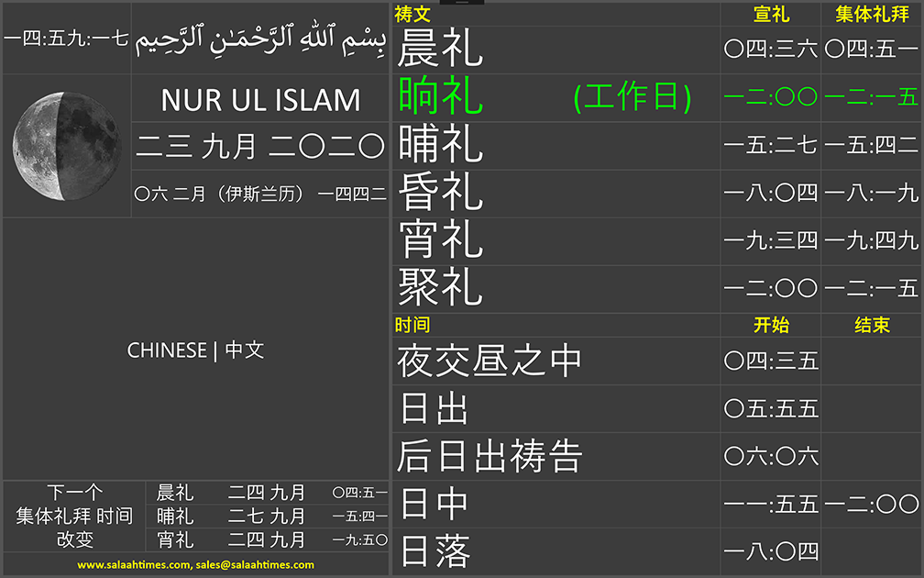Click the current time clock 一四:五九:一七
The image size is (924, 578).
66,40
